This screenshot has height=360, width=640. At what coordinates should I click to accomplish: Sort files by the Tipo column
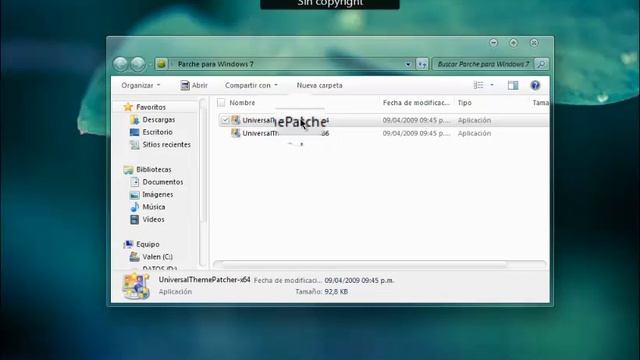click(x=464, y=103)
